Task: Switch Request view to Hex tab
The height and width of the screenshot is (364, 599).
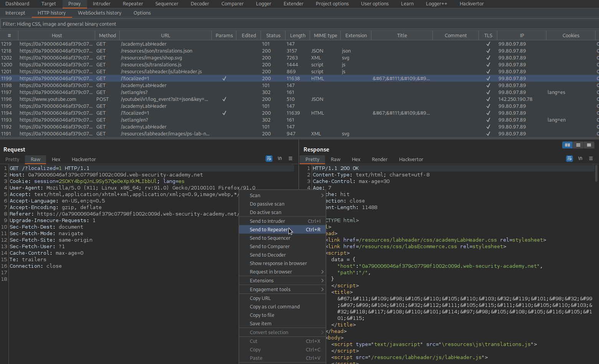Action: tap(56, 160)
